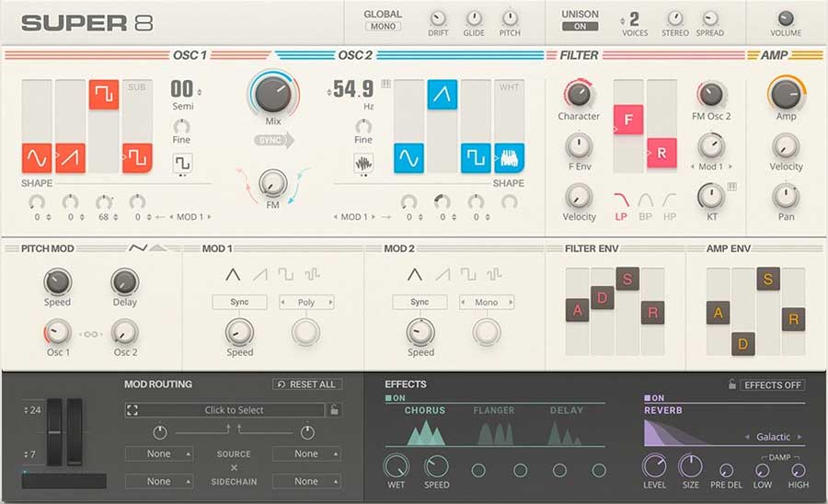Select OSC 1 SUB square wave shape
The height and width of the screenshot is (504, 828).
(137, 158)
